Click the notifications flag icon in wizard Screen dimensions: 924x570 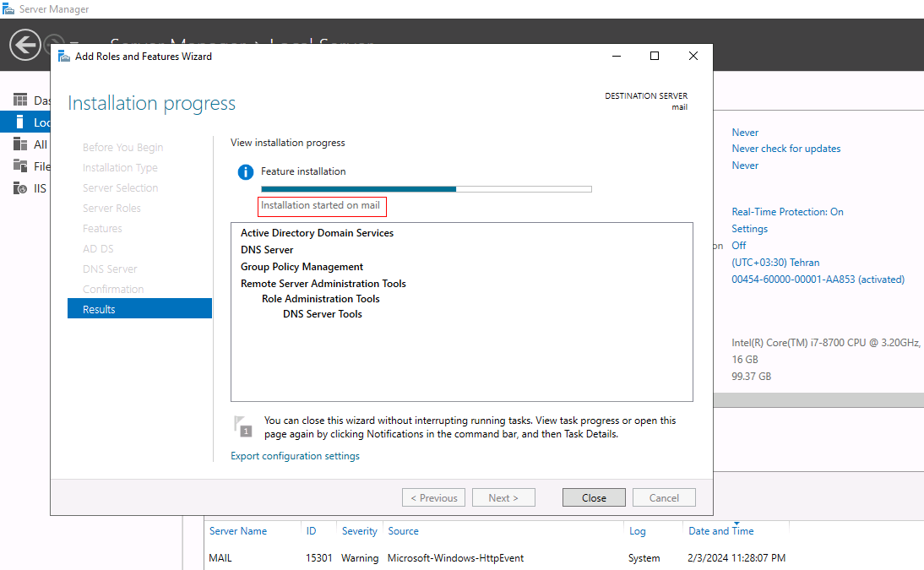click(x=242, y=426)
